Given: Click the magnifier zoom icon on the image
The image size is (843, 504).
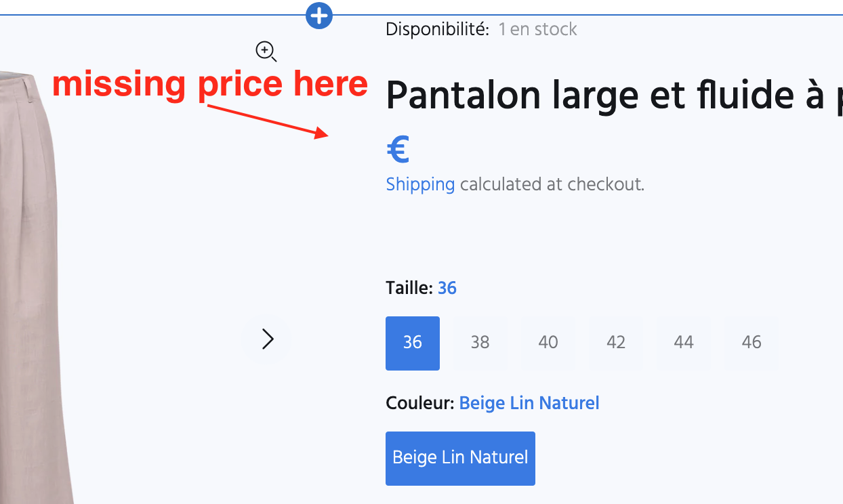Looking at the screenshot, I should coord(265,51).
